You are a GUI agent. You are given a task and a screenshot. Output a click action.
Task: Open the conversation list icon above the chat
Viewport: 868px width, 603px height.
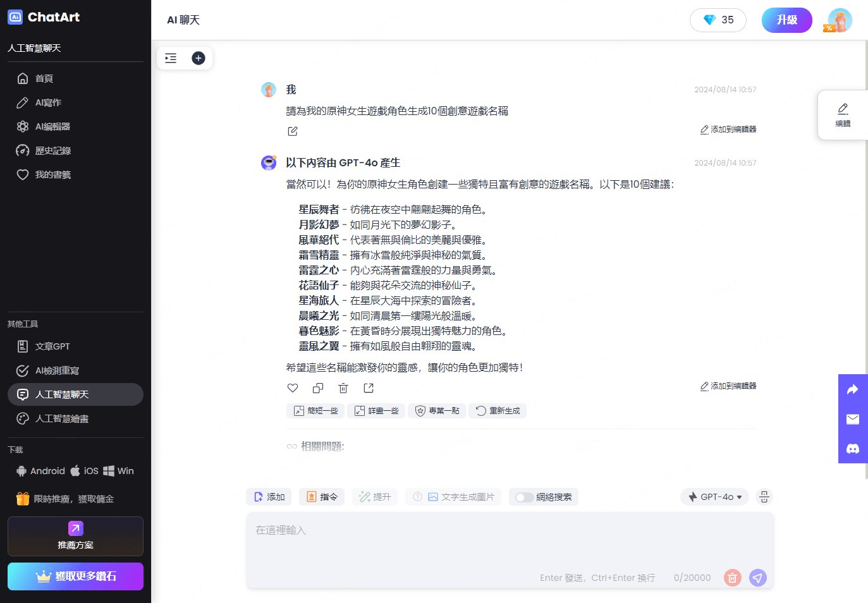click(170, 58)
